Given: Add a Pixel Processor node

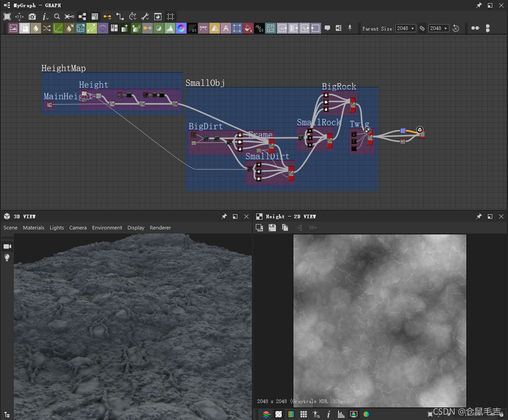Looking at the screenshot, I should pos(192,28).
